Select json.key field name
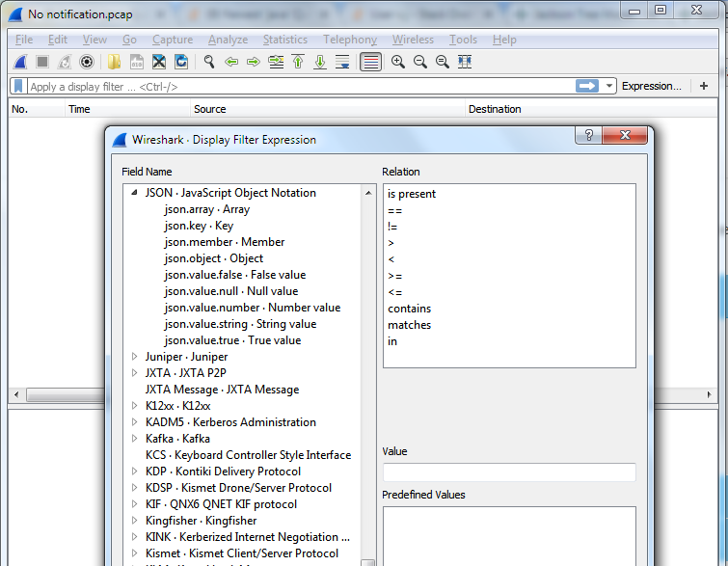Viewport: 728px width, 566px height. pos(199,226)
